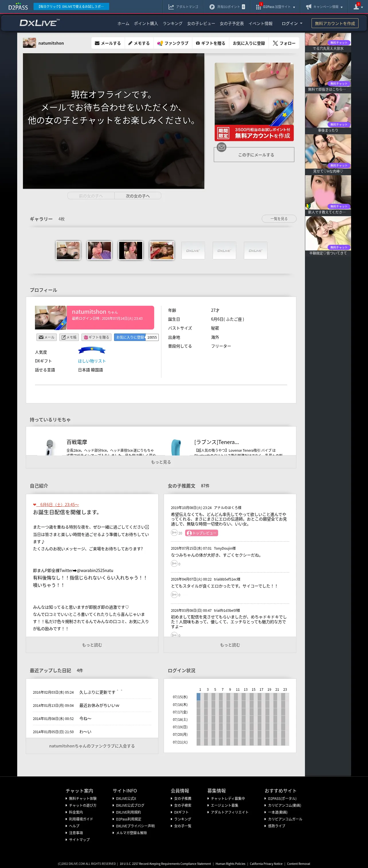Click the blue お気に入りに登録 button showing 10055
Screen dimensions: 368x868
pos(136,337)
